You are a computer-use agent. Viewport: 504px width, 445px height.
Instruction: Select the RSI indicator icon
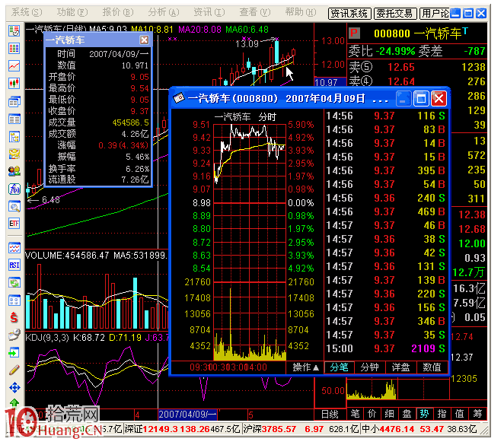click(x=14, y=265)
